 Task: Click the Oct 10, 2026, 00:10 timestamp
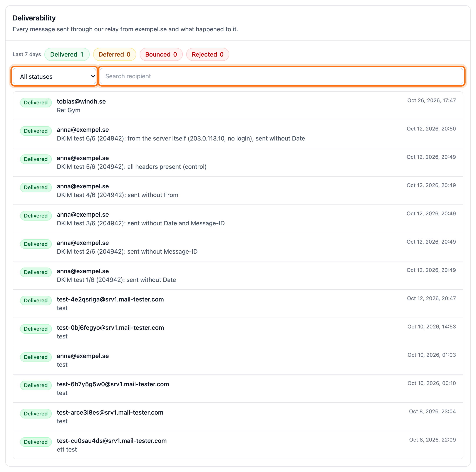point(431,383)
